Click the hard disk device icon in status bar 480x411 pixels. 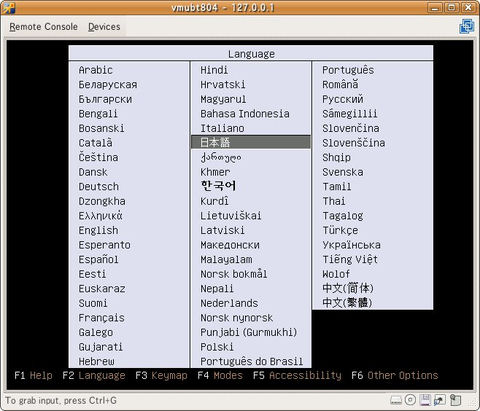tap(396, 400)
